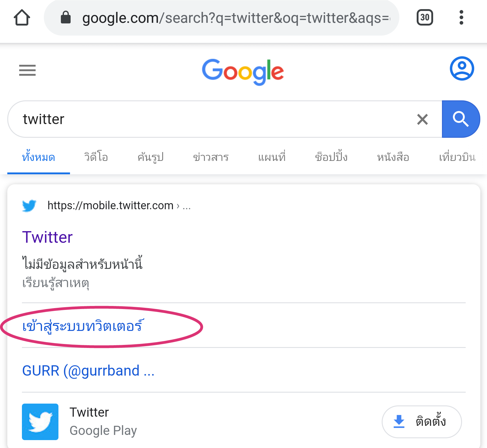Tap the Twitter bird favicon in result
This screenshot has width=487, height=448.
29,206
